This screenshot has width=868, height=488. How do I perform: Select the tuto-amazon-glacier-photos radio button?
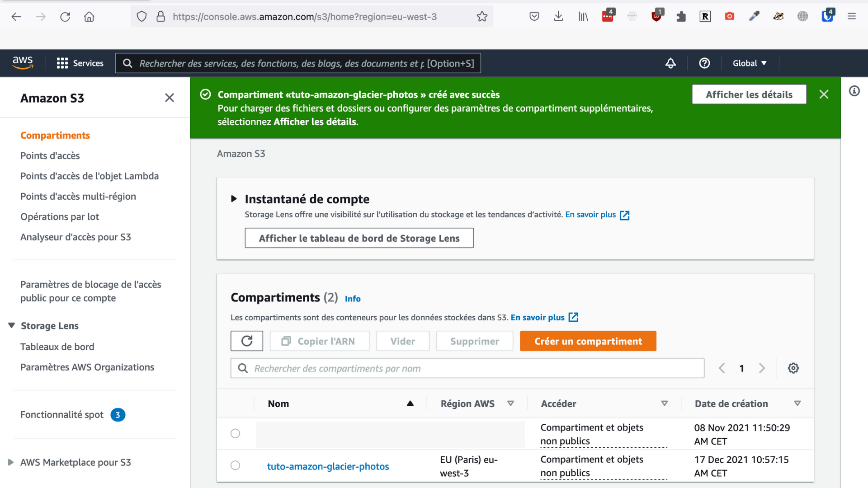coord(236,465)
